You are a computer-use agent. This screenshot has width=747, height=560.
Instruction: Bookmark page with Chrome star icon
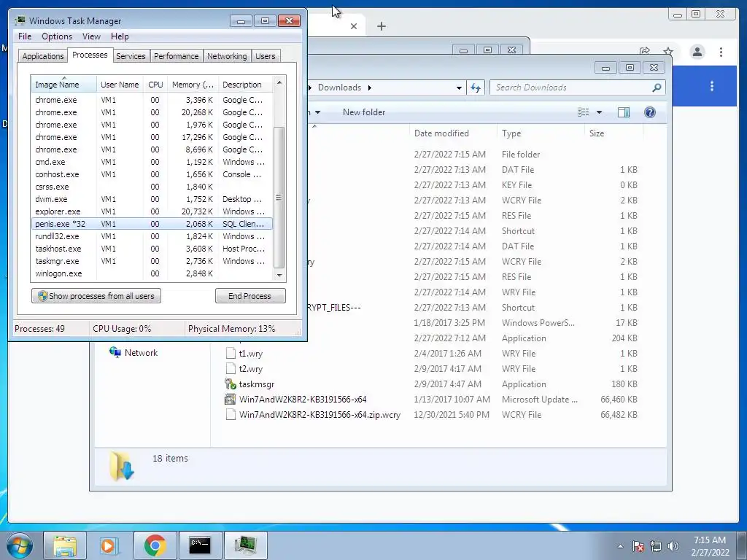[x=668, y=52]
